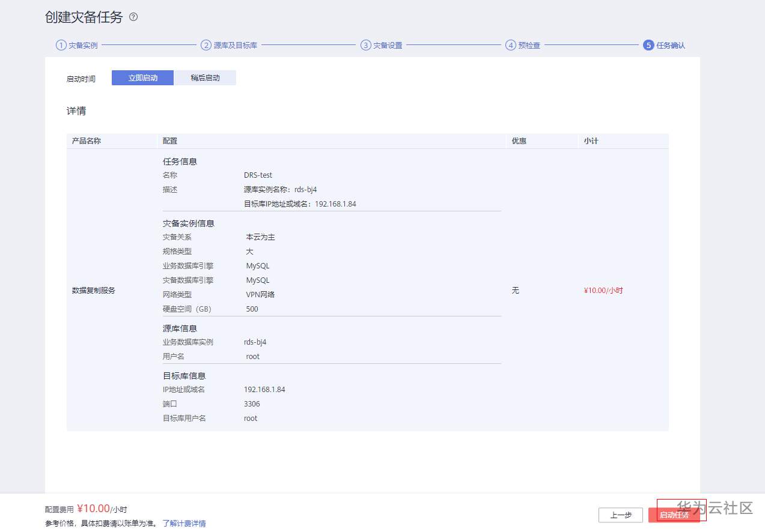Go to step 1 灾备实例
Viewport: 765px width, 532px height.
(x=77, y=45)
